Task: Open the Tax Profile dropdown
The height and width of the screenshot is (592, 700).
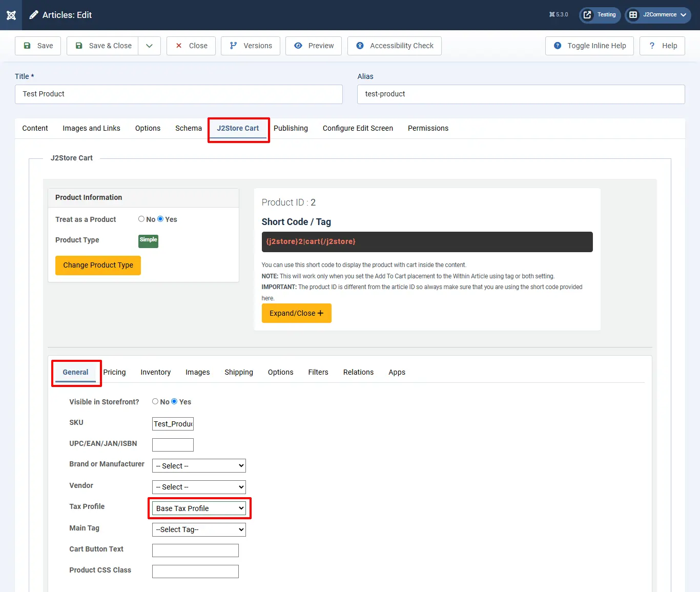Action: (x=199, y=508)
